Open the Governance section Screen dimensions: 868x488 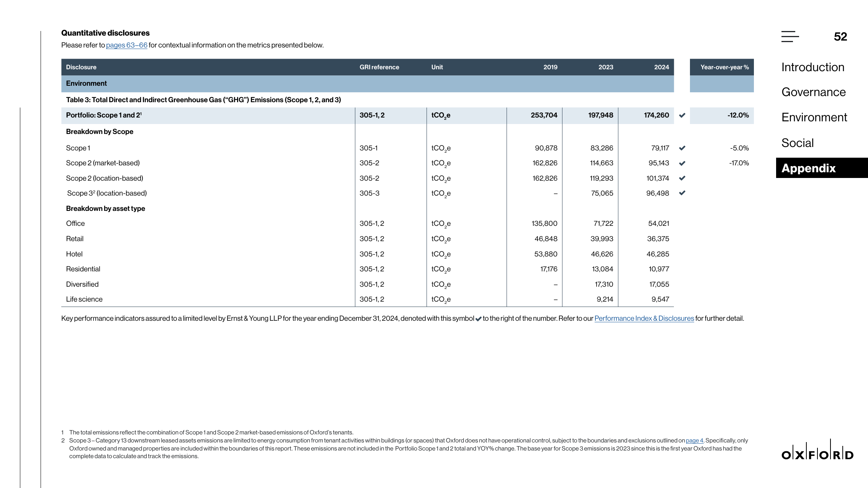tap(813, 92)
